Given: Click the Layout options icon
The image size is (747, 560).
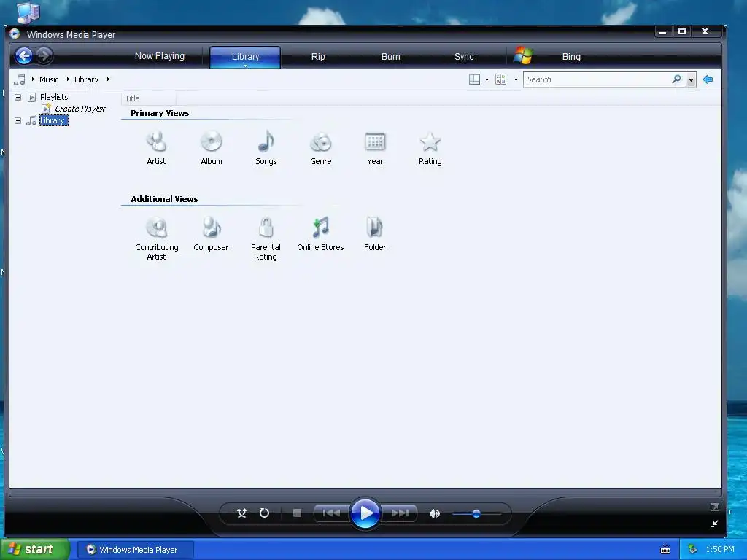Looking at the screenshot, I should click(474, 79).
